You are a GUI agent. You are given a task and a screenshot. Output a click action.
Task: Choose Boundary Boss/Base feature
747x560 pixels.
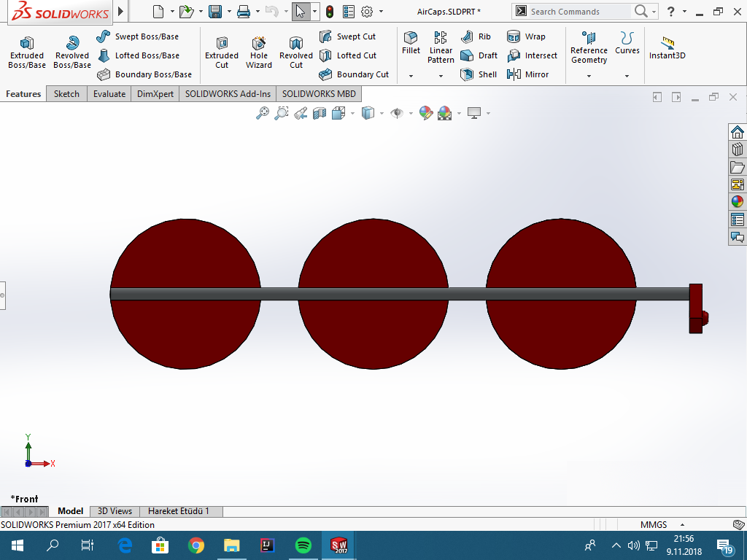coord(144,74)
